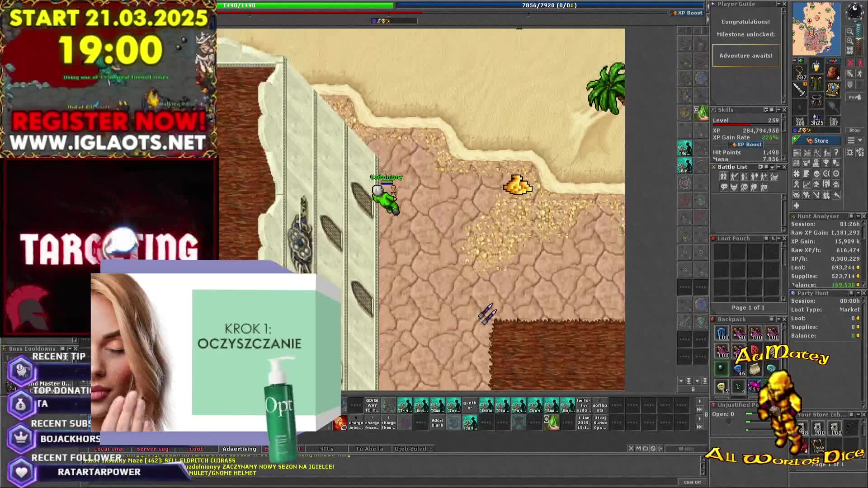Image resolution: width=868 pixels, height=488 pixels.
Task: Use the green potion in side action bar
Action: (701, 113)
